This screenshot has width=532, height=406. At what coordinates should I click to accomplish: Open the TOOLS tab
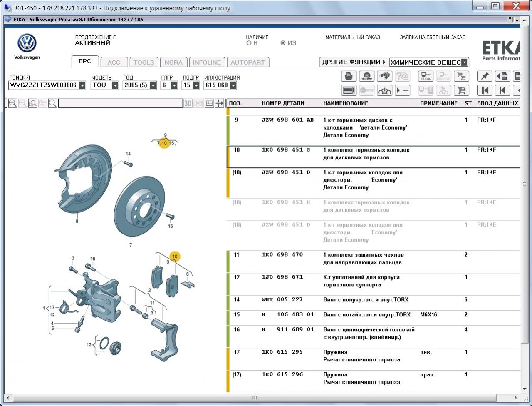click(x=144, y=62)
